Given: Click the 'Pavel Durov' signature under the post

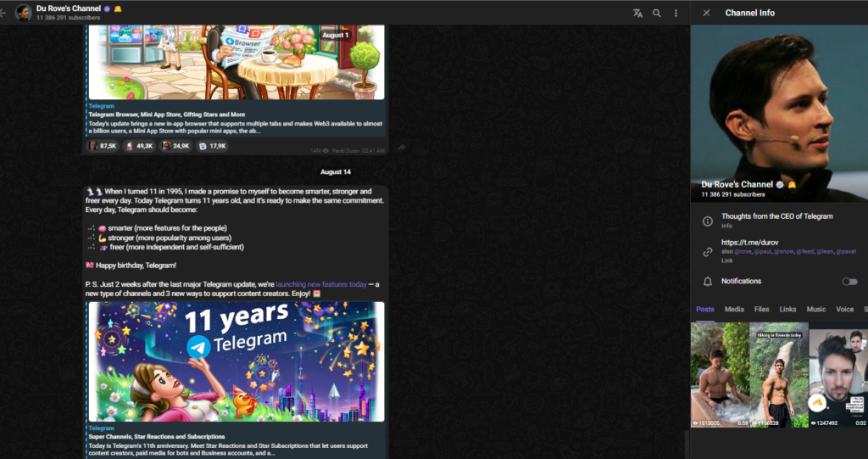Looking at the screenshot, I should [x=346, y=151].
